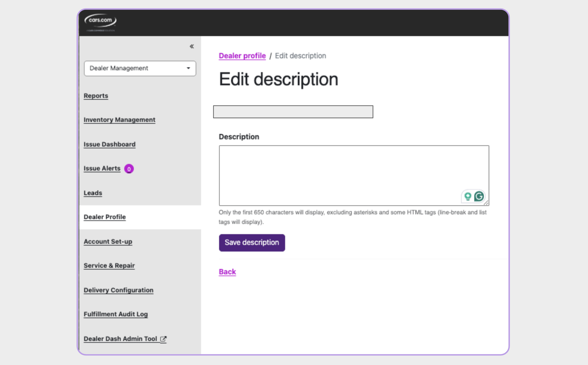588x365 pixels.
Task: Follow the Dealer profile breadcrumb link
Action: (x=242, y=56)
